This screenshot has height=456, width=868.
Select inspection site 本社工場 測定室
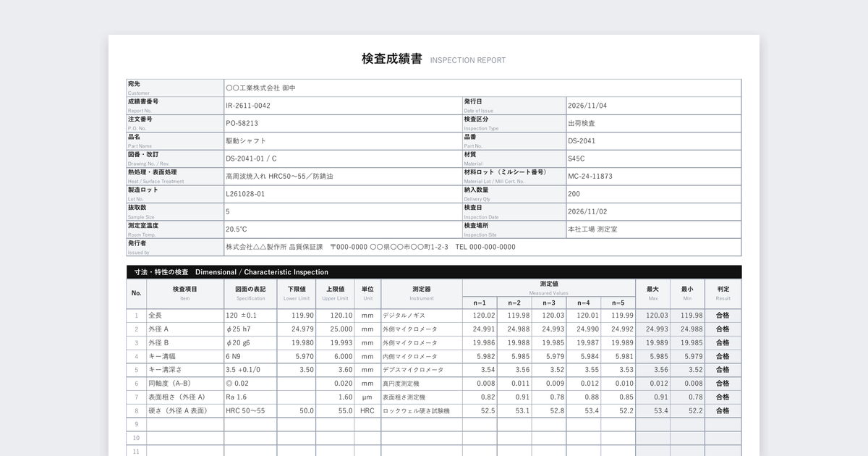coord(592,229)
